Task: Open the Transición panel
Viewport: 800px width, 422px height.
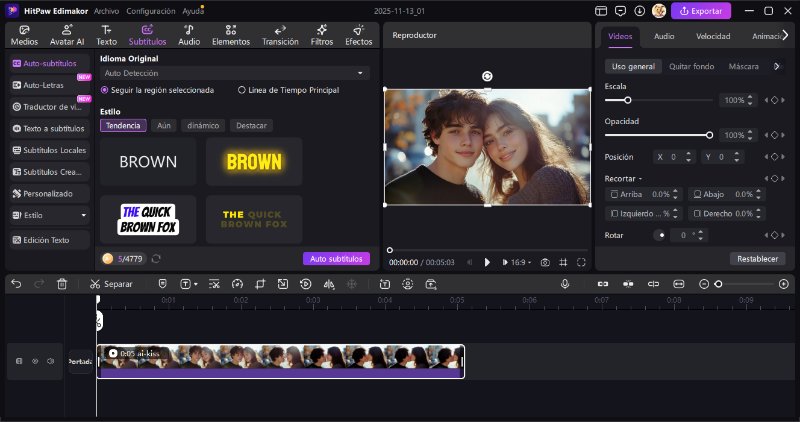Action: 280,35
